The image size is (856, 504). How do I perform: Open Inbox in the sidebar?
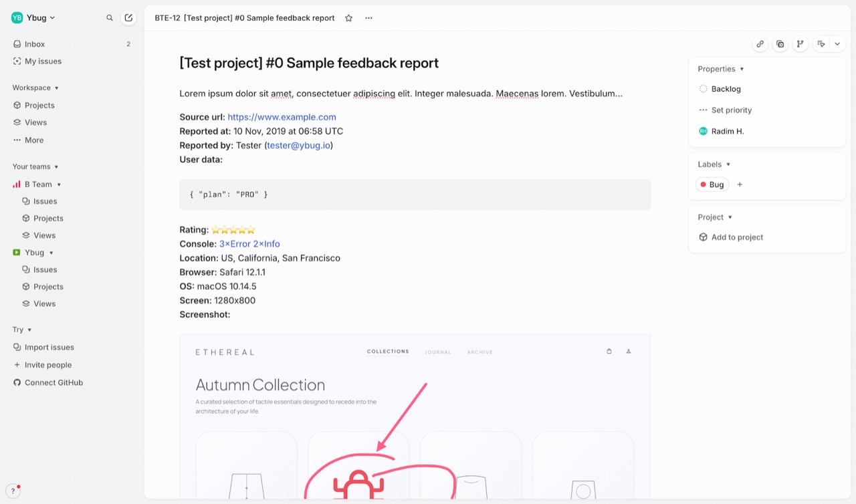click(x=72, y=44)
